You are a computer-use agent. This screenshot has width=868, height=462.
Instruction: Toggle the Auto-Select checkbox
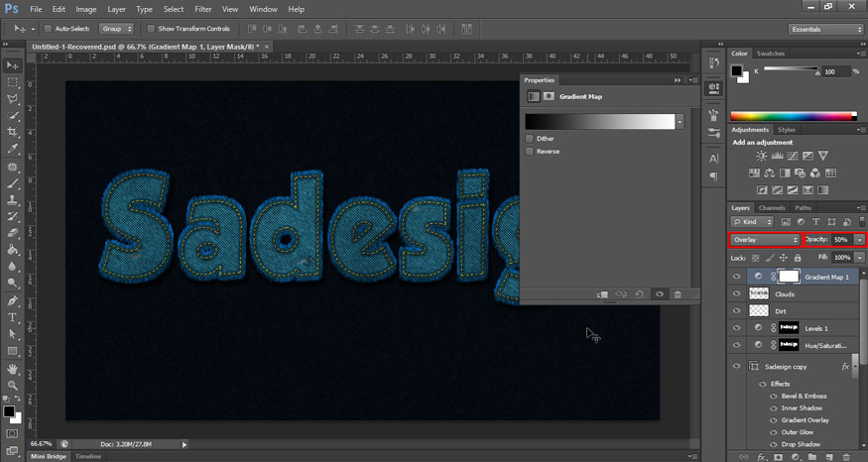pos(48,29)
